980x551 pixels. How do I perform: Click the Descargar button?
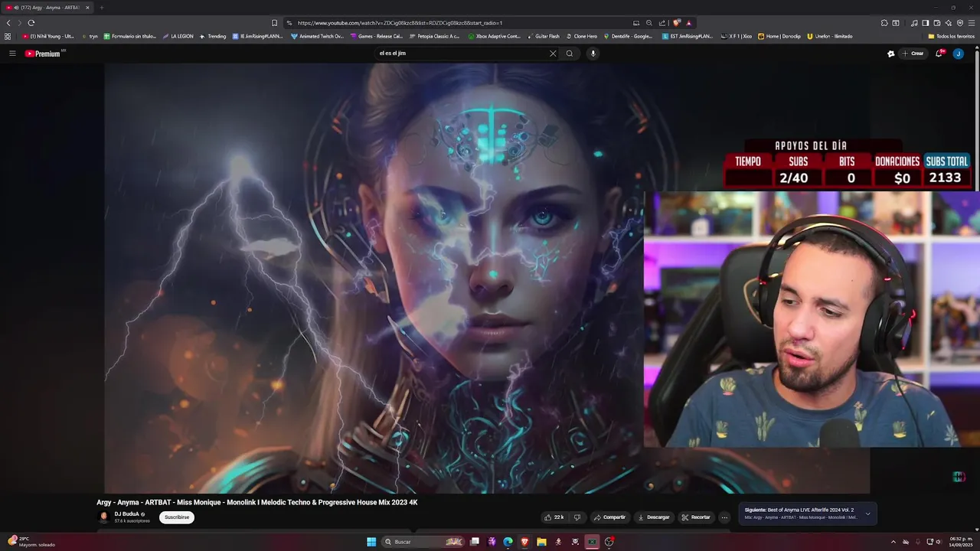653,517
